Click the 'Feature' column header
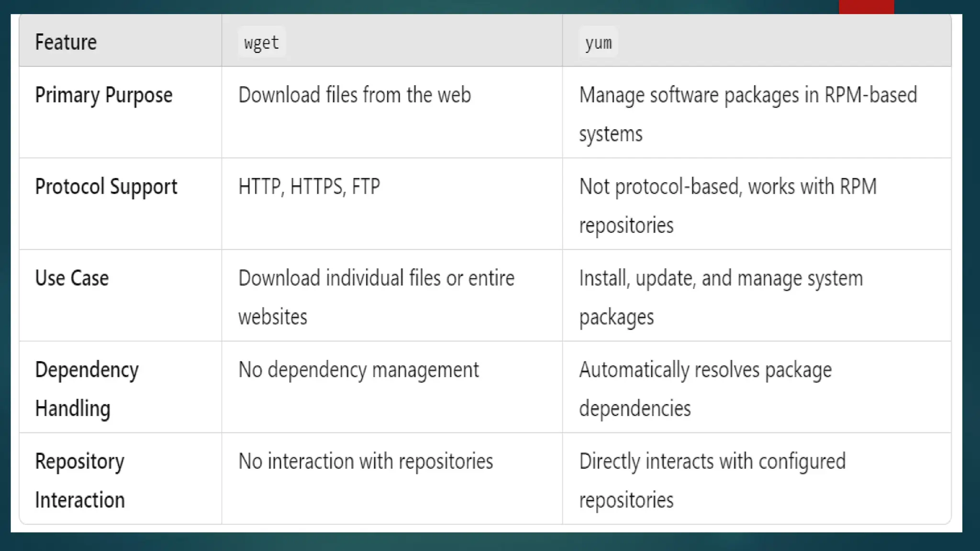This screenshot has height=551, width=980. (66, 42)
